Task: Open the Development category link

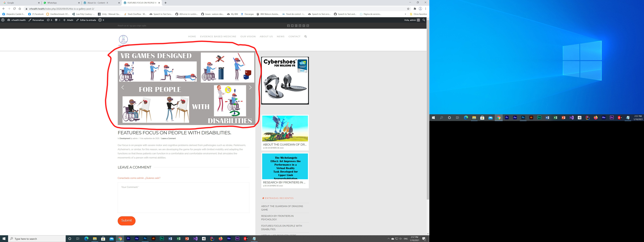Action: pyautogui.click(x=125, y=139)
